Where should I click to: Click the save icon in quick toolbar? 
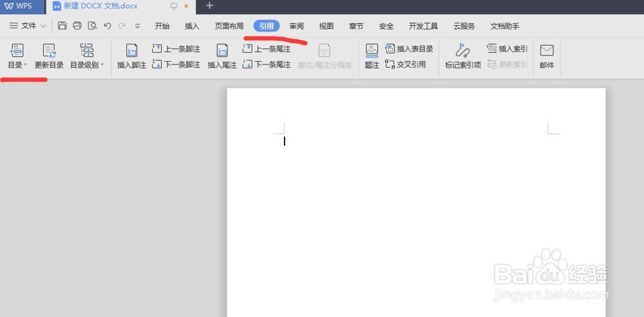[62, 26]
